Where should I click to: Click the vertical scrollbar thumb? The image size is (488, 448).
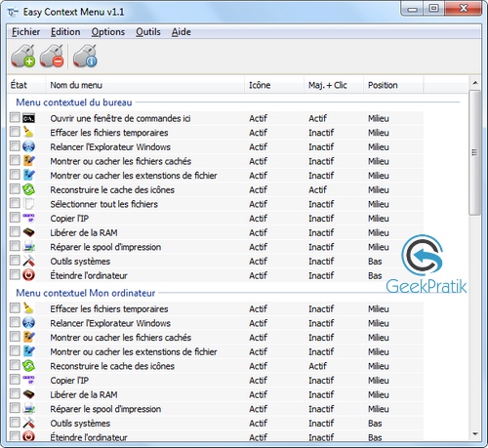click(x=475, y=152)
